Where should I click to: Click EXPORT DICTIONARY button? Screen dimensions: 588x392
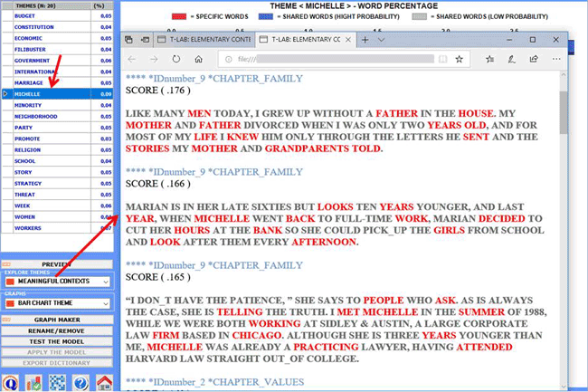click(57, 363)
